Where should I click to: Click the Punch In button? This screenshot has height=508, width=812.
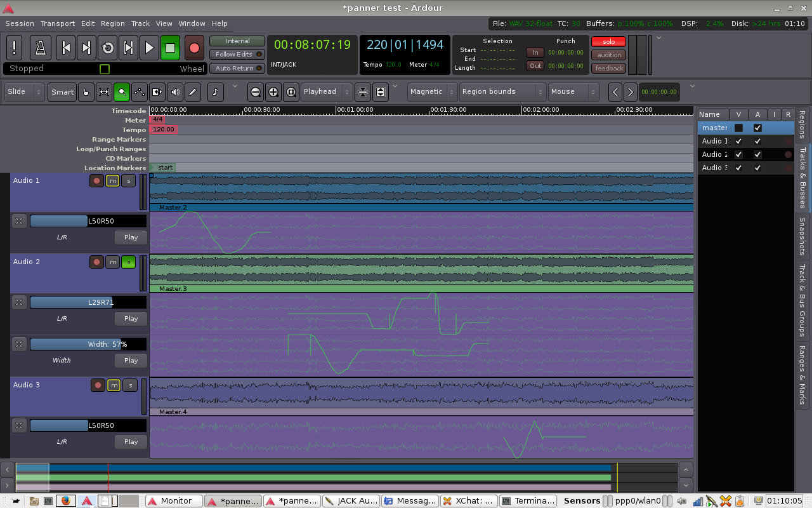tap(535, 53)
